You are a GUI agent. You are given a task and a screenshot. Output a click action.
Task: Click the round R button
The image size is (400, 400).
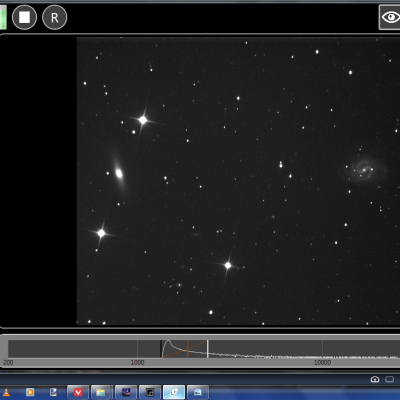coord(55,17)
